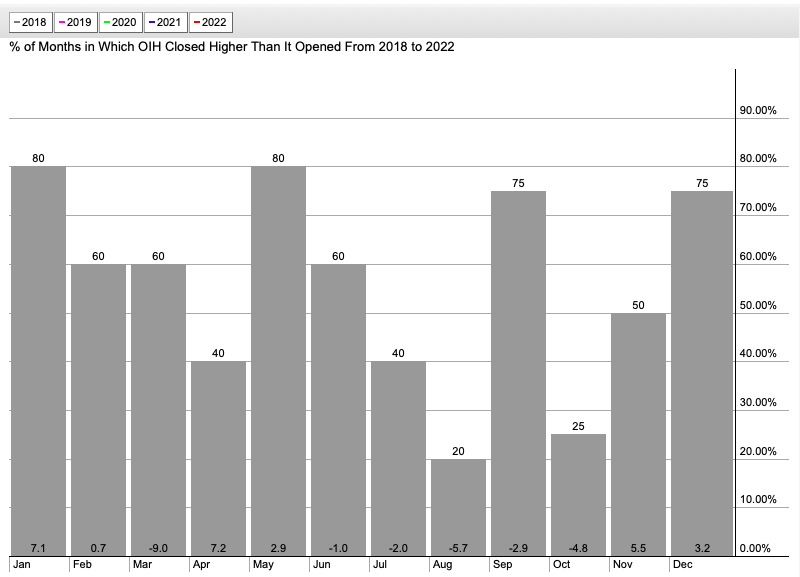This screenshot has height=577, width=800.
Task: Click the 5.5 value in the November bar
Action: point(638,548)
